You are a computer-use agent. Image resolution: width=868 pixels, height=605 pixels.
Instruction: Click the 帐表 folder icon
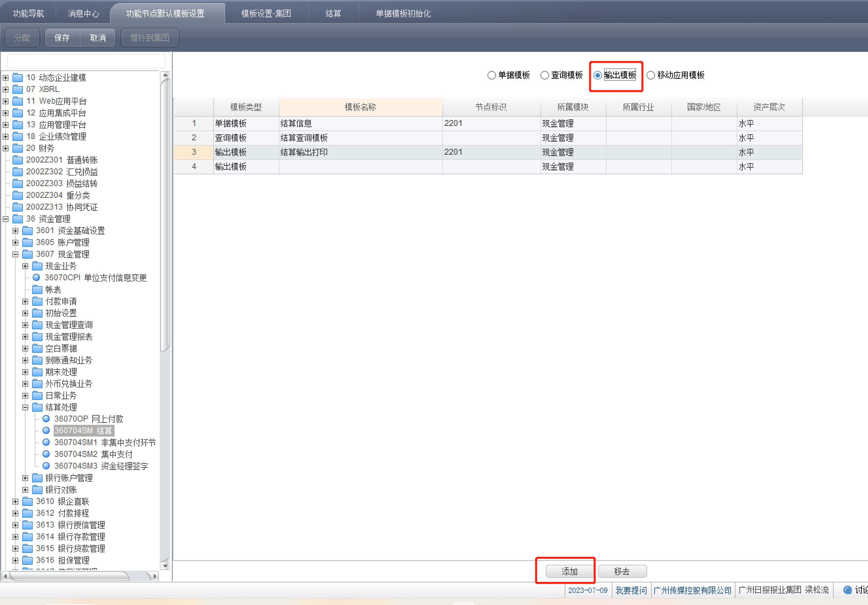click(37, 289)
